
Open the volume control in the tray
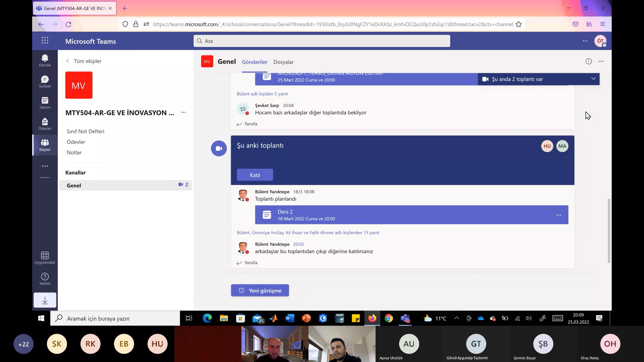point(529,318)
